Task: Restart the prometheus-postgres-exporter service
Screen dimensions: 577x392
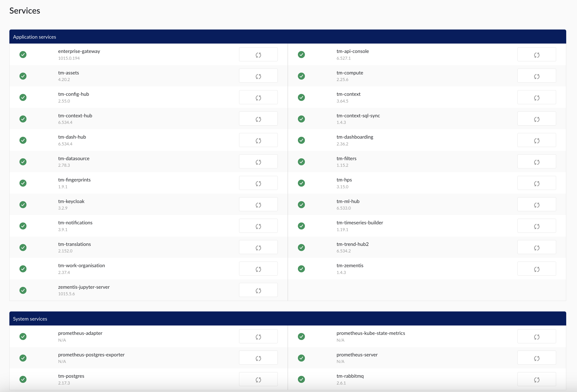Action: [x=258, y=358]
